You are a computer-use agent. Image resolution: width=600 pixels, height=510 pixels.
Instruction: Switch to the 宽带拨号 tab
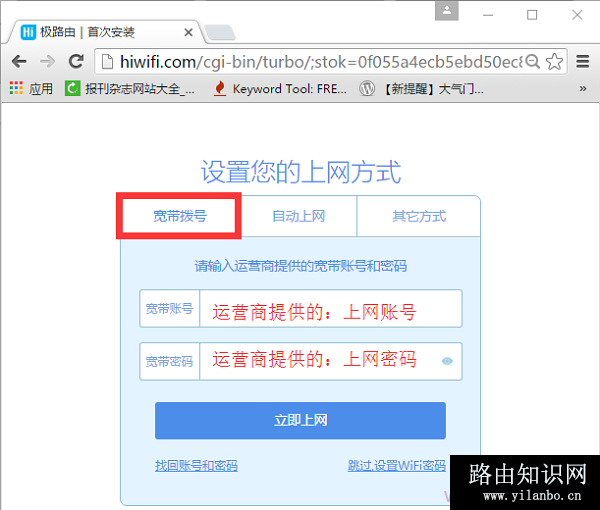tap(180, 216)
